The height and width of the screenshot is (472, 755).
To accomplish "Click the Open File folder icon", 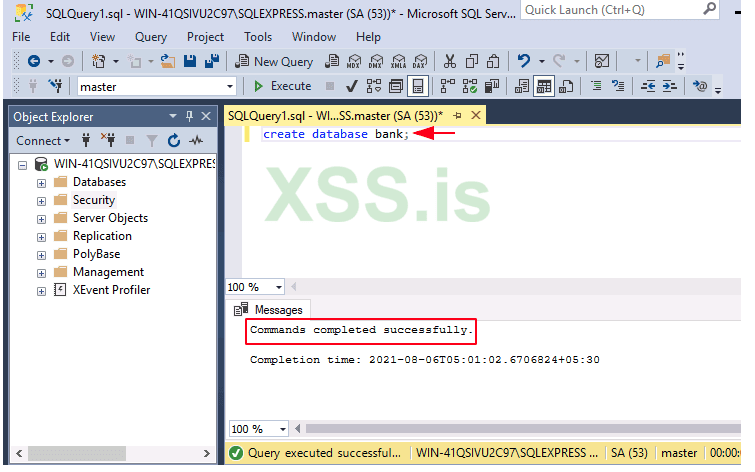I will [x=168, y=61].
